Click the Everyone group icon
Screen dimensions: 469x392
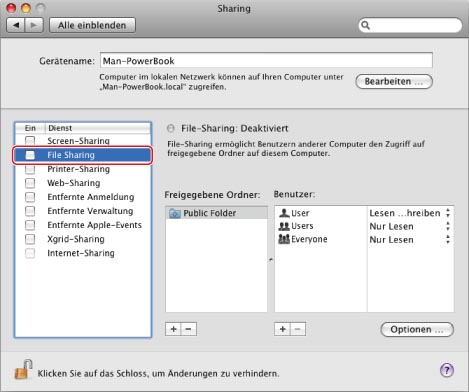coord(284,239)
